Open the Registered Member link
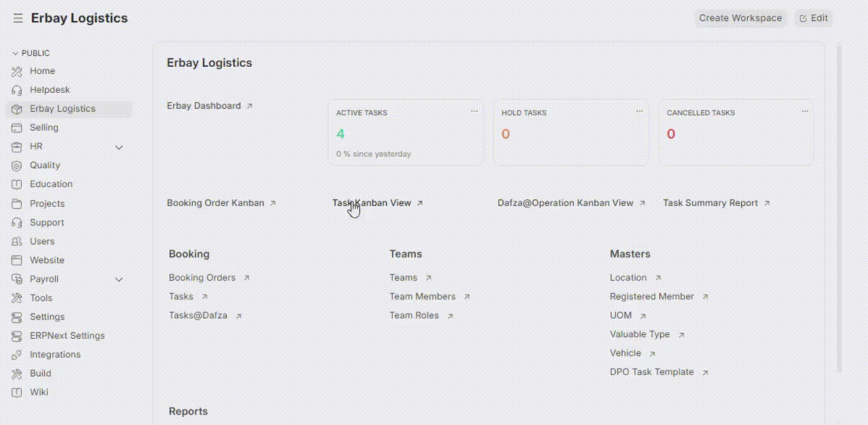This screenshot has width=868, height=425. 652,296
